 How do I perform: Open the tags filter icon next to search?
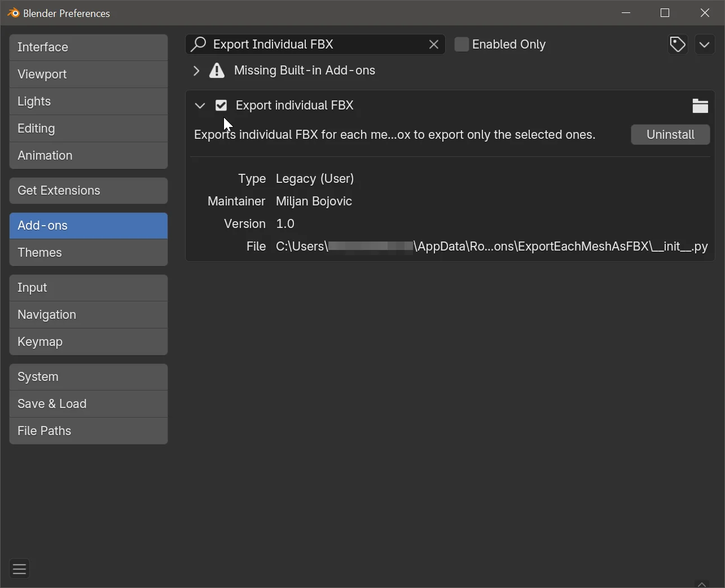pyautogui.click(x=677, y=44)
